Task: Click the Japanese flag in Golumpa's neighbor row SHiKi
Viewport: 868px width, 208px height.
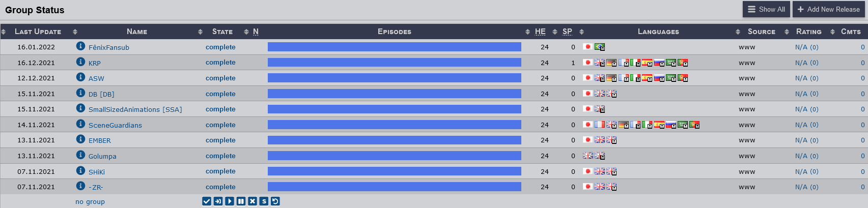Action: (587, 171)
